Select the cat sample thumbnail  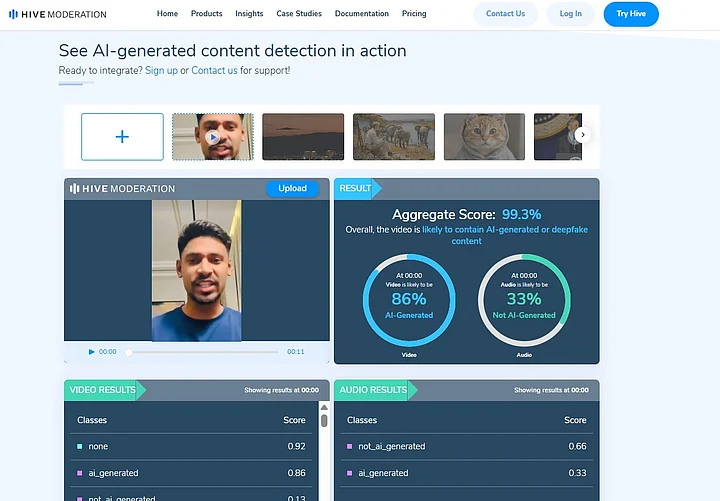[484, 137]
